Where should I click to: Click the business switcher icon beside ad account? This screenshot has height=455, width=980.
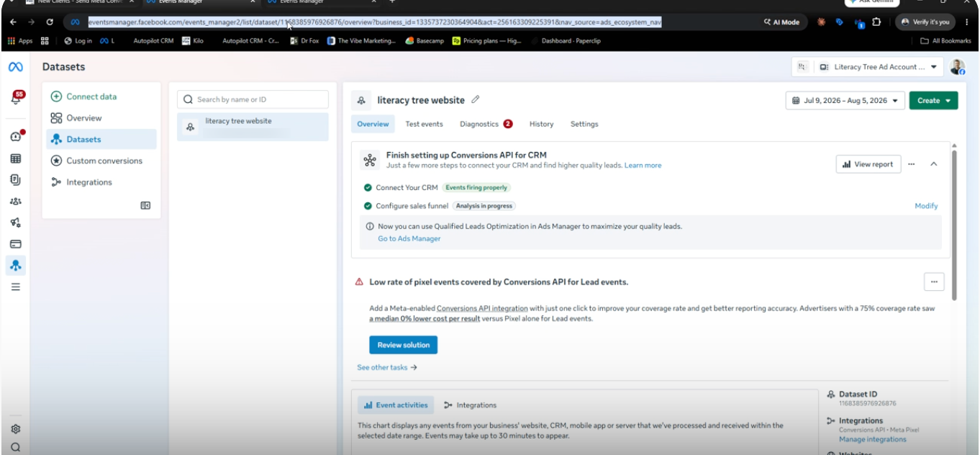[802, 67]
